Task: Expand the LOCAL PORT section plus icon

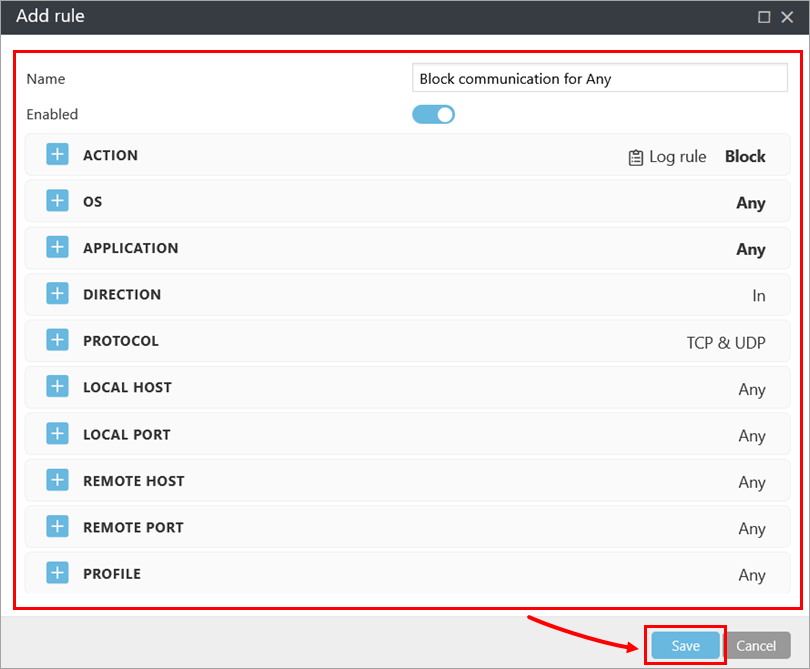Action: tap(58, 434)
